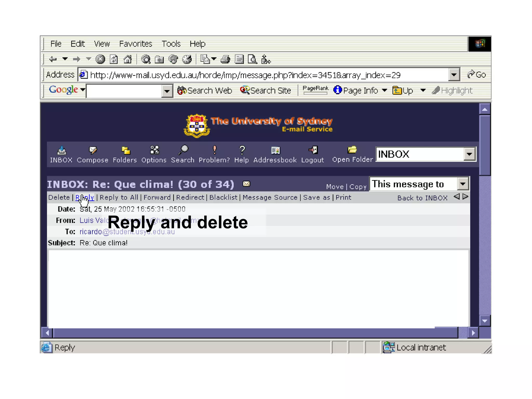Screen dimensions: 532x399
Task: Open the Up button dropdown arrow
Action: (x=423, y=90)
